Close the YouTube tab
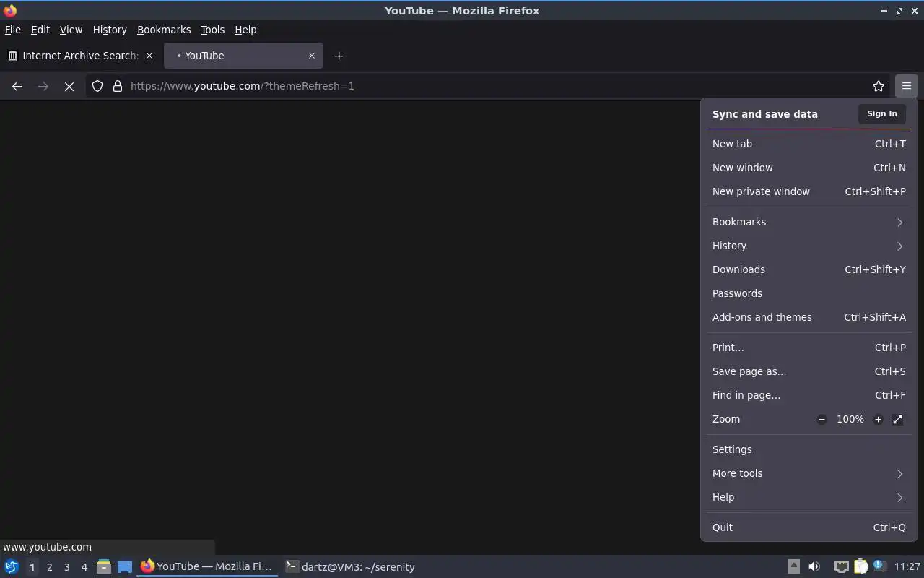Viewport: 924px width, 578px height. (312, 56)
